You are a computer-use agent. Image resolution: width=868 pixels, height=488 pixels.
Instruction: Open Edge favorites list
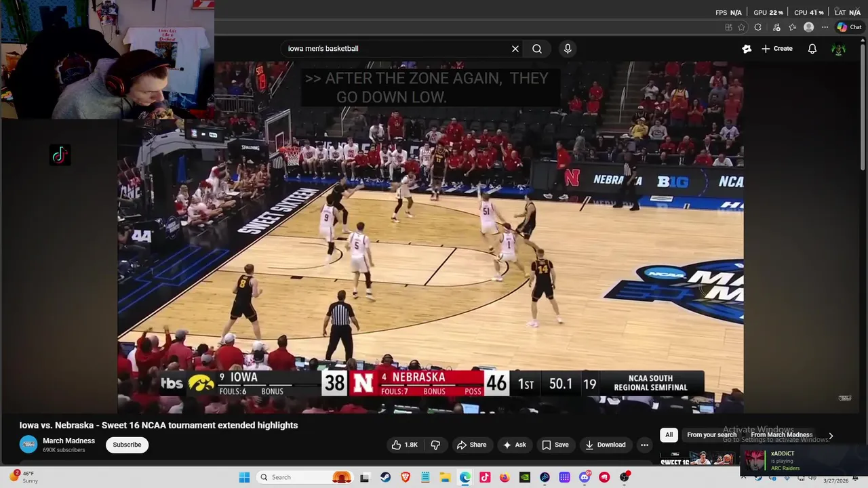pyautogui.click(x=792, y=27)
